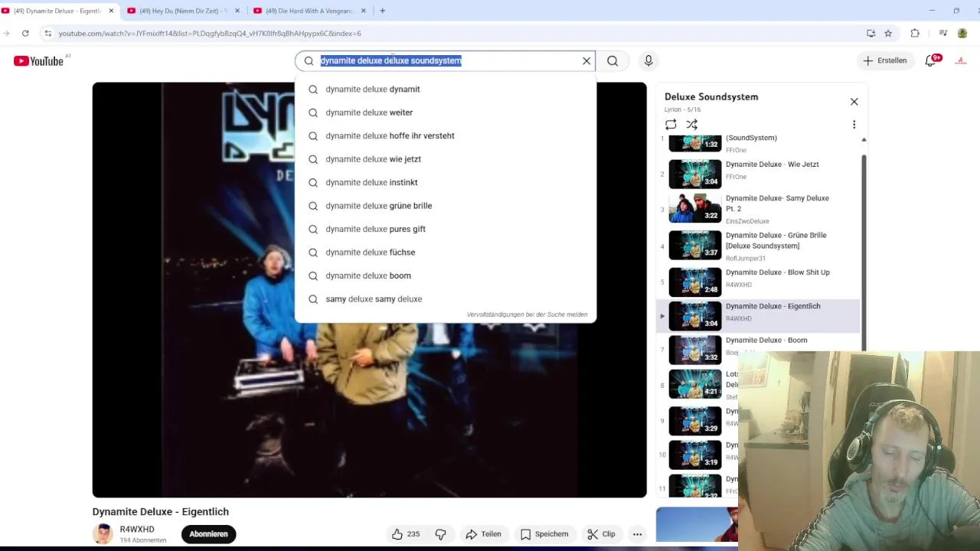The image size is (980, 551).
Task: Close the 'Dynamite Deluxe - Eigentlich' browser tab
Action: point(111,11)
